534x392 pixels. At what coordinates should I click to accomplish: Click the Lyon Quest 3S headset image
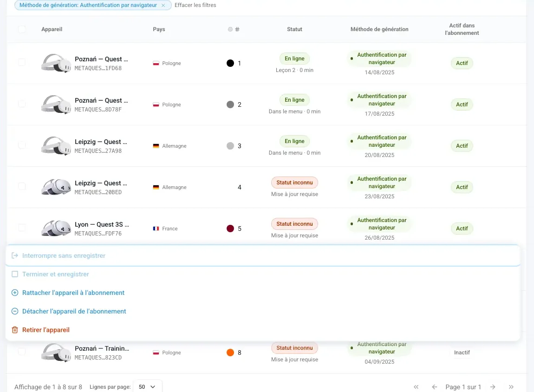tap(56, 229)
